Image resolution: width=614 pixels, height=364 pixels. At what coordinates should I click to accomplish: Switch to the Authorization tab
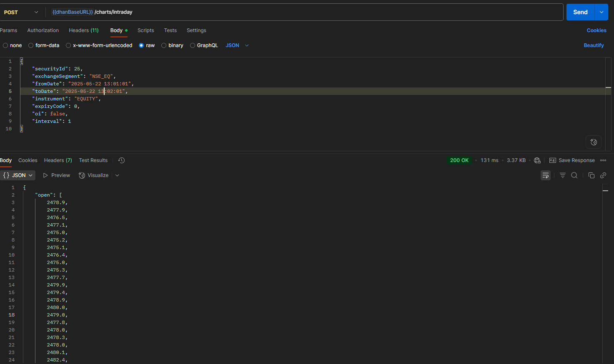tap(43, 30)
